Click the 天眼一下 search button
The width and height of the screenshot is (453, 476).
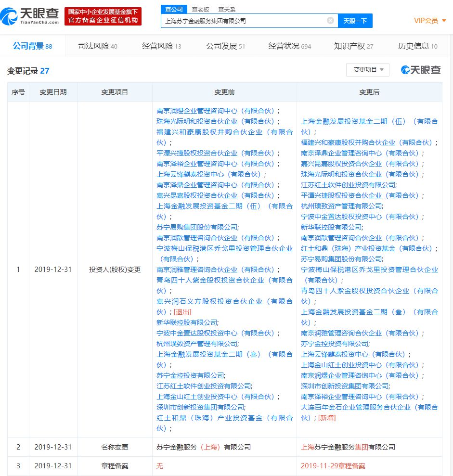[355, 21]
